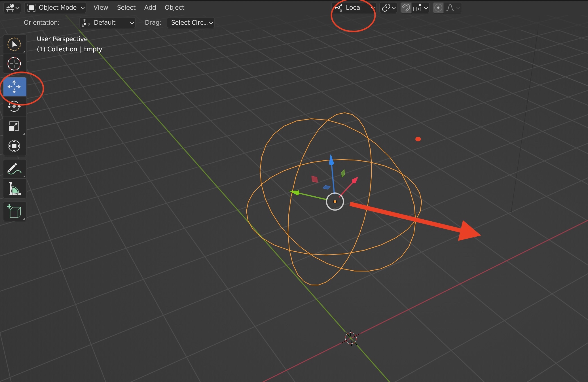588x382 pixels.
Task: Activate the Measure tool
Action: coord(14,189)
